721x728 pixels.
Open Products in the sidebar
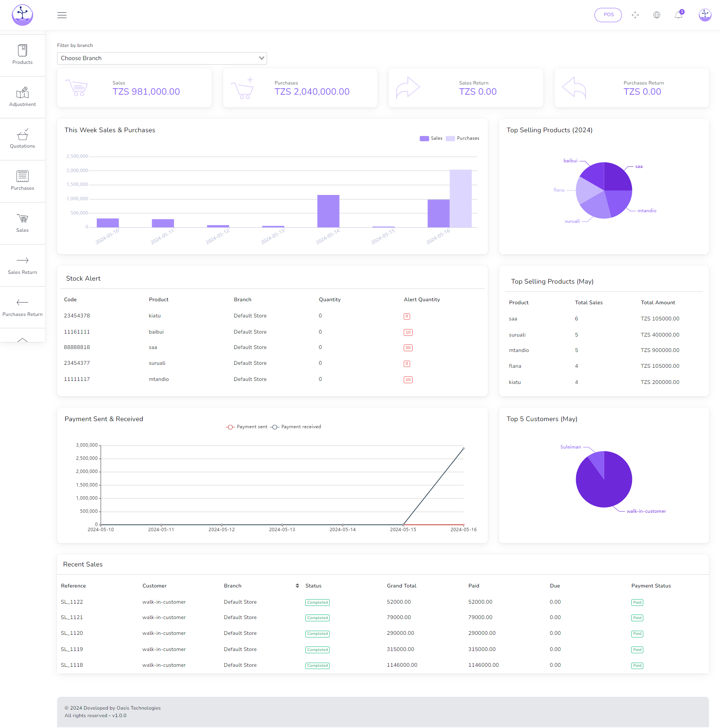pos(22,55)
